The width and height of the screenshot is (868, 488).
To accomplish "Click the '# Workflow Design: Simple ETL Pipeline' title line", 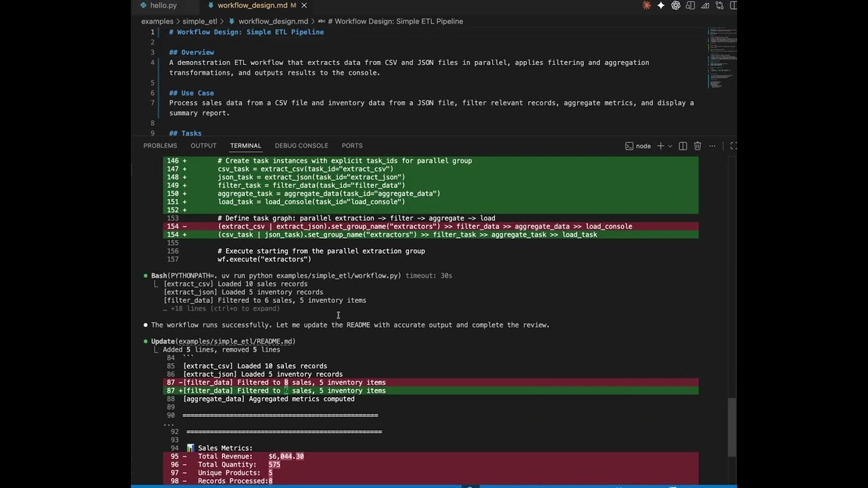I will [x=246, y=32].
